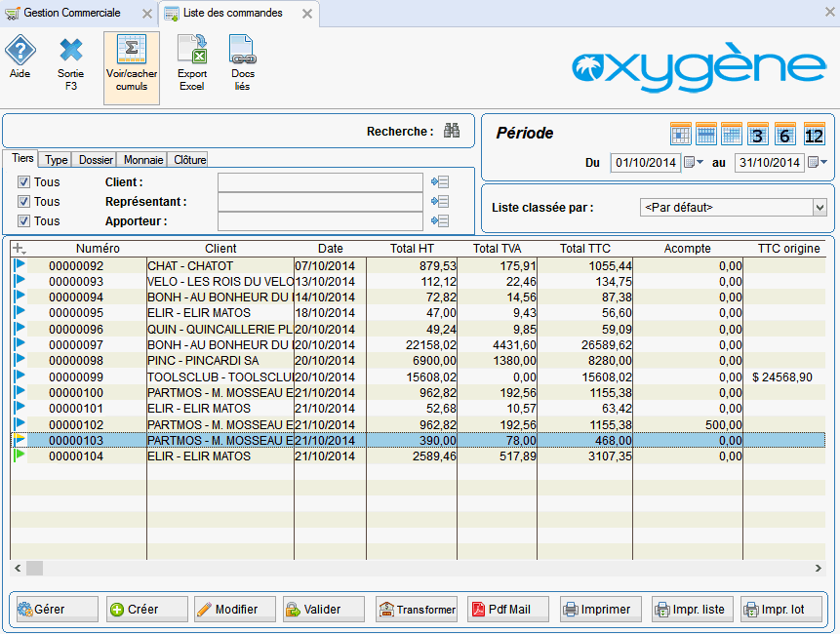This screenshot has height=634, width=840.
Task: Sort by the Total HT column header
Action: coord(412,249)
